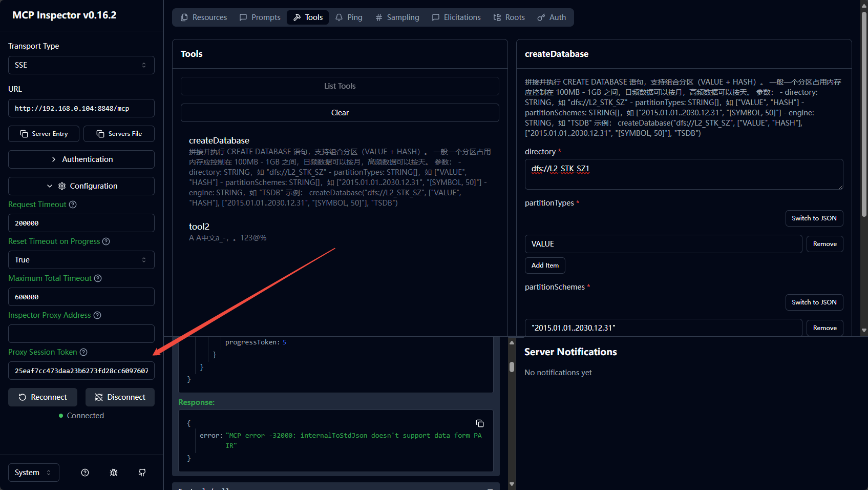Click help icon next to Inspector Proxy Address

pos(97,315)
